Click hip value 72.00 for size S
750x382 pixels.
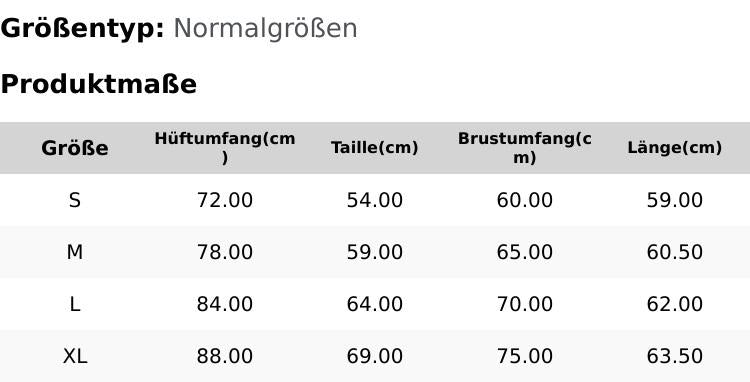(x=225, y=200)
